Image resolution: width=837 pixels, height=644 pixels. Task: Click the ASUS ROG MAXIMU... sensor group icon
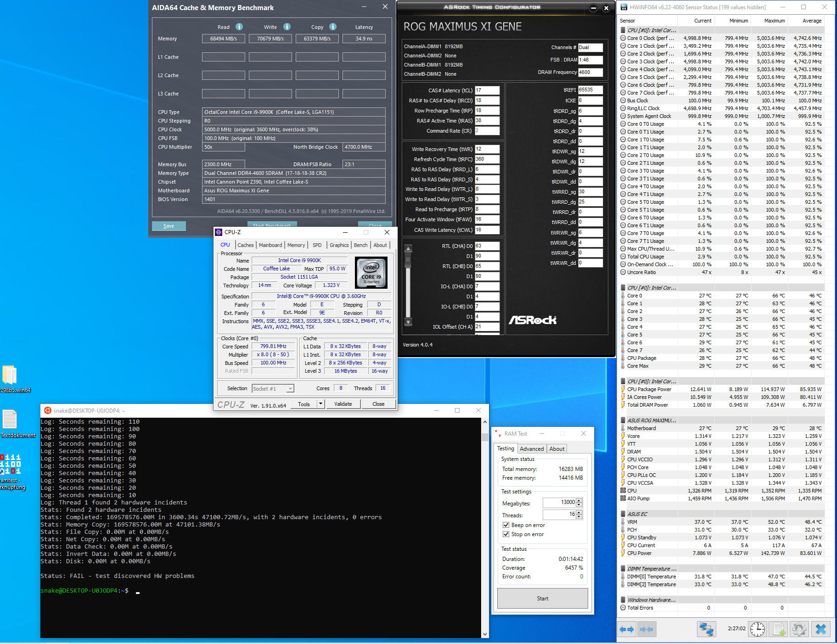point(623,420)
